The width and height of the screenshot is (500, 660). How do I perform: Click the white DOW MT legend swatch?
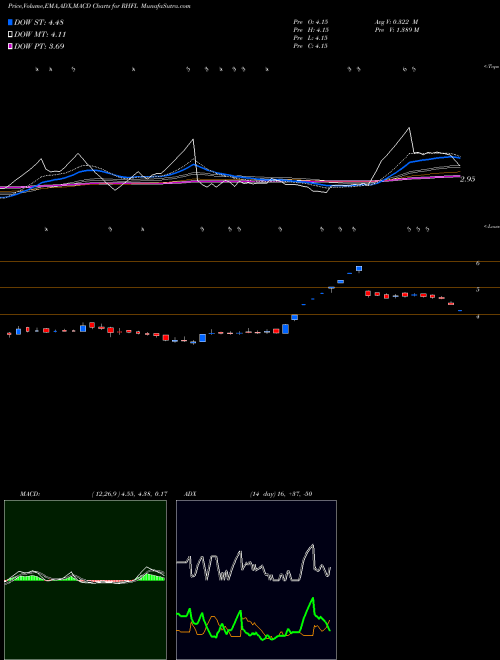click(x=10, y=34)
